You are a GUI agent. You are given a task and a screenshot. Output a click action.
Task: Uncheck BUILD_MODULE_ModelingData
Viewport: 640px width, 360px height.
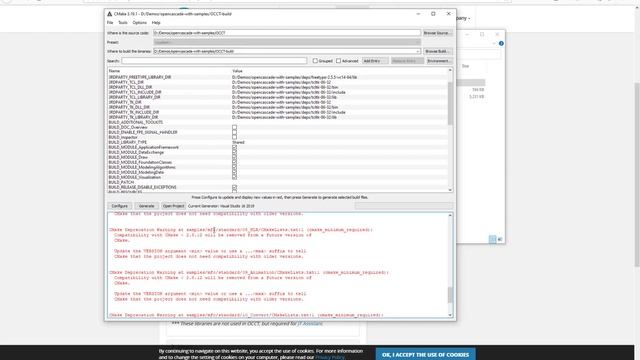234,172
